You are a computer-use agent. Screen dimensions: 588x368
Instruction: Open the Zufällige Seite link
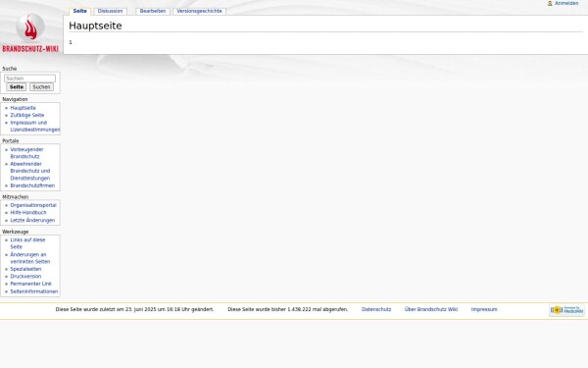(27, 115)
